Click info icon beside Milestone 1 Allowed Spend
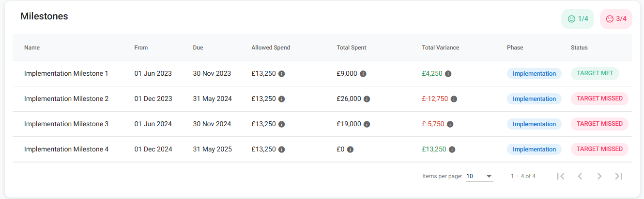This screenshot has width=644, height=199. coord(282,74)
